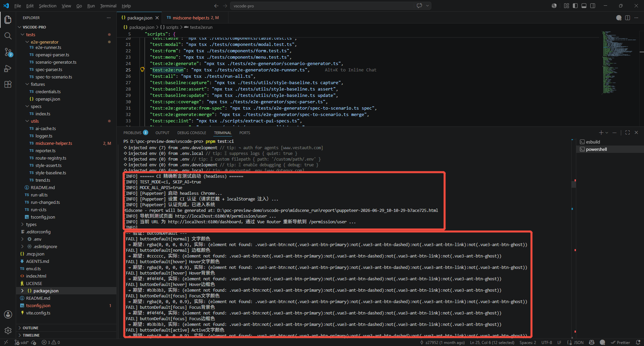644x346 pixels.
Task: Click Ln 25, Col 6 cursor position
Action: click(492, 342)
